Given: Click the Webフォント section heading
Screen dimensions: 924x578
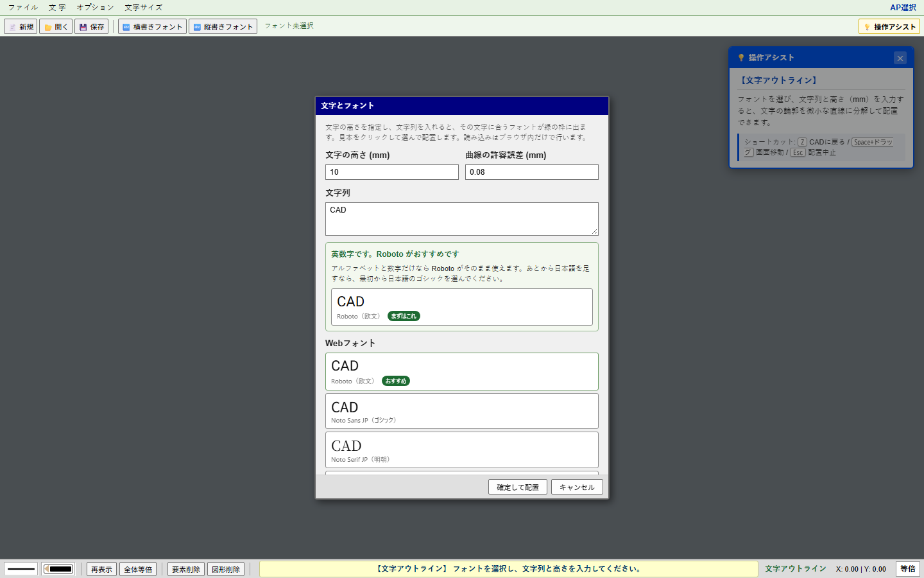Looking at the screenshot, I should pos(350,343).
